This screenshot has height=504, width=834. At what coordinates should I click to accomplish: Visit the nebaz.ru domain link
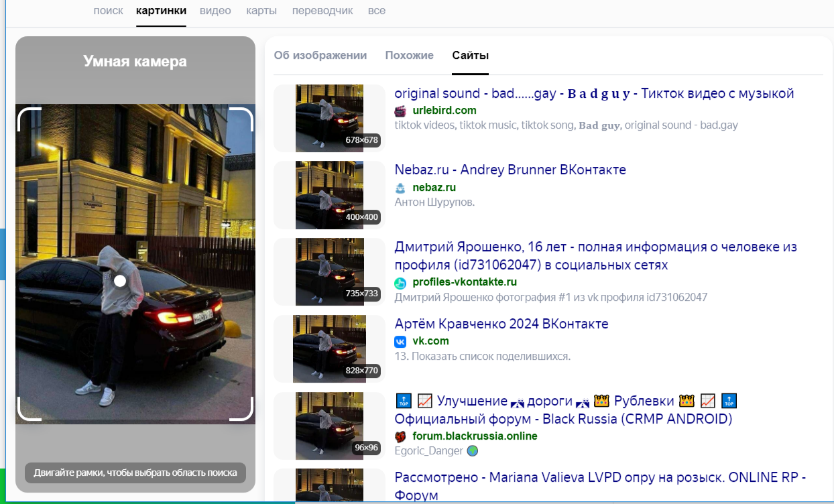click(434, 188)
